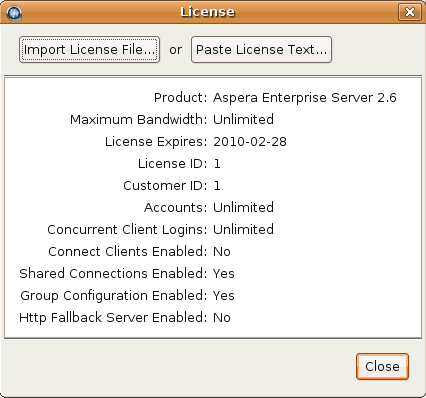
Task: Click the 'Http Fallback Server Enabled:' label
Action: (113, 318)
